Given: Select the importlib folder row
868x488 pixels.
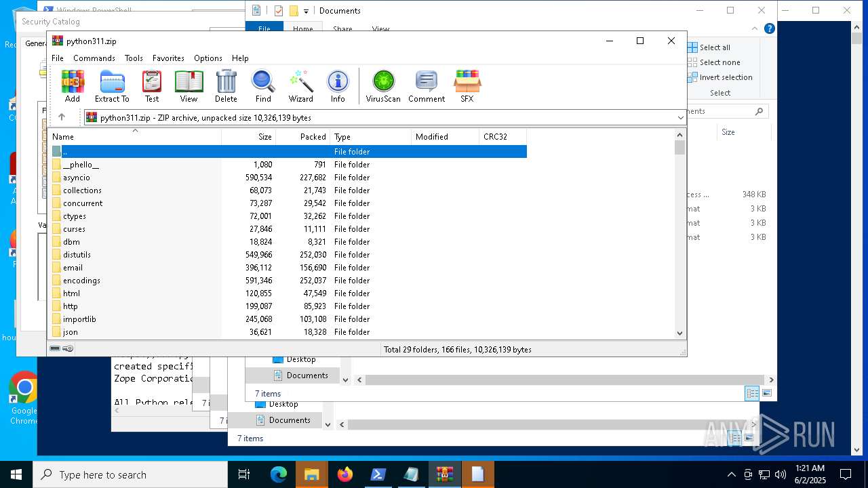Looking at the screenshot, I should 288,319.
